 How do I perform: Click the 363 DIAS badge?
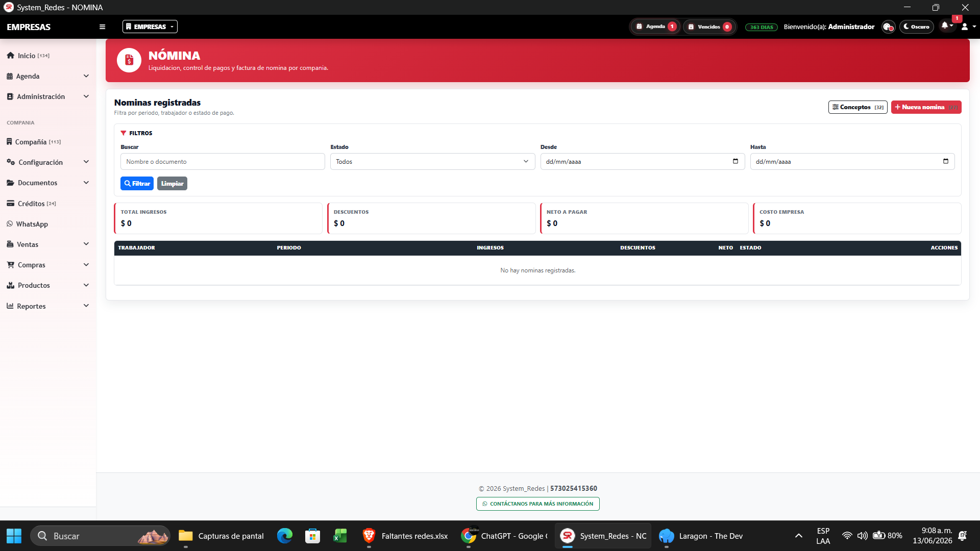(761, 27)
